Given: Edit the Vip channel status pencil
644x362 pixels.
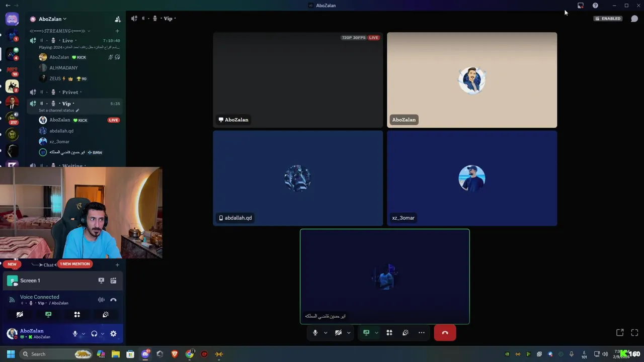Looking at the screenshot, I should (77, 111).
